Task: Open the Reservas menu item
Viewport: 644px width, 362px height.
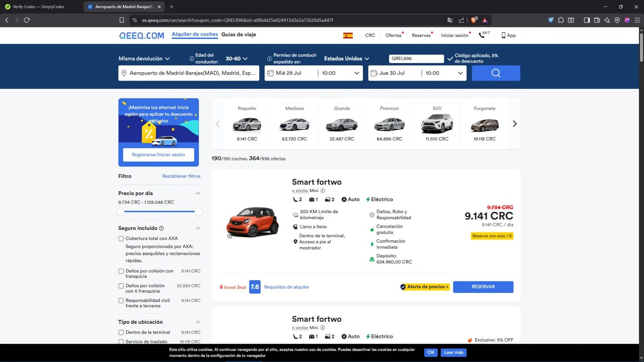Action: pos(421,36)
